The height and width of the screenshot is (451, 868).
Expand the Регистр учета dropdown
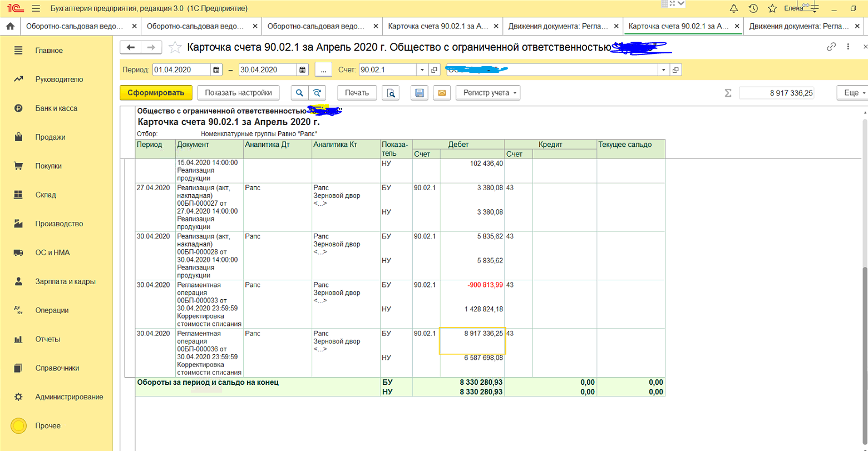click(x=488, y=93)
